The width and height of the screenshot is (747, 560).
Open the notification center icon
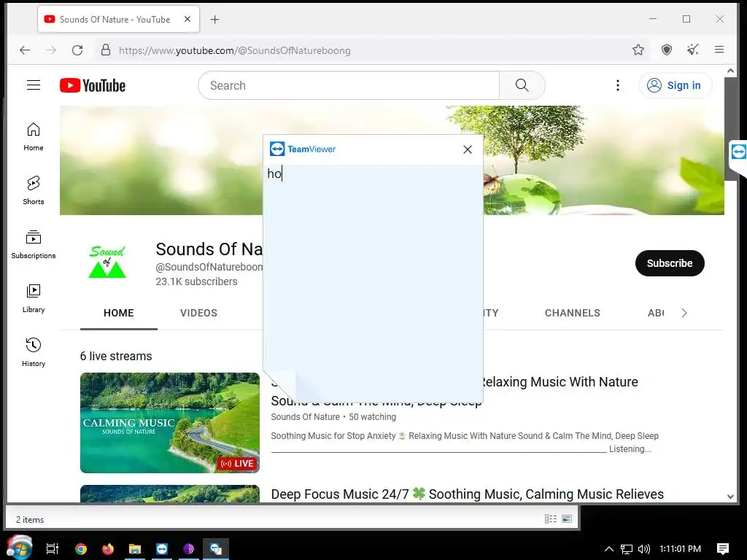pyautogui.click(x=723, y=549)
